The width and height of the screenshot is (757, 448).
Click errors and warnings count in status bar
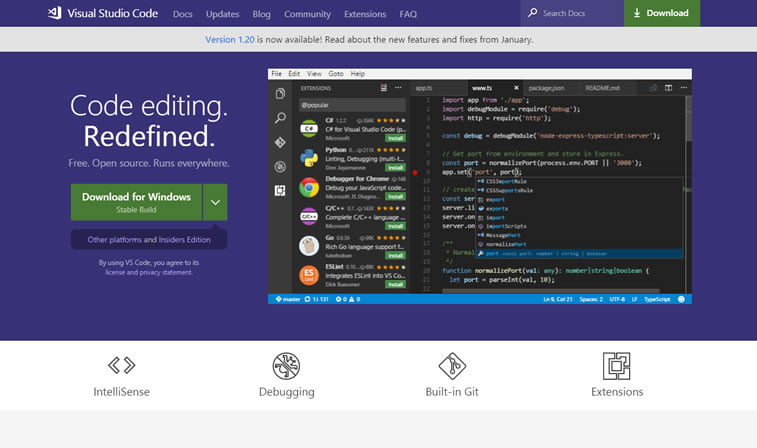(348, 299)
